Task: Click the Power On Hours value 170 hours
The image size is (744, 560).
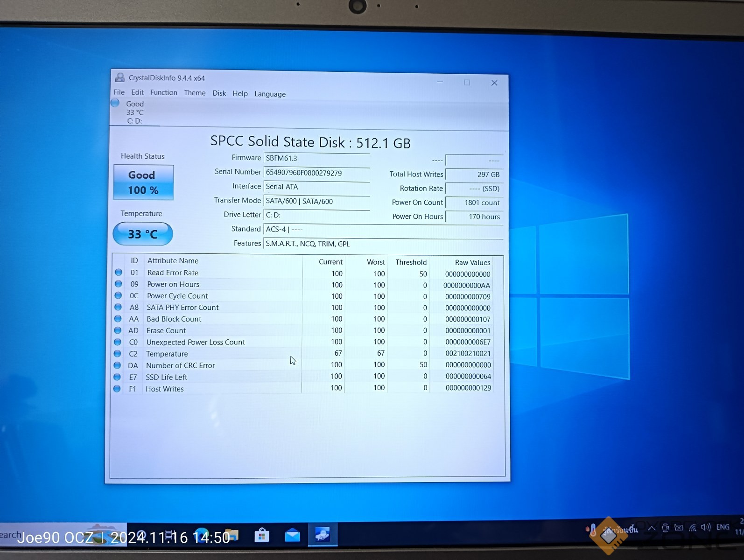Action: (474, 217)
